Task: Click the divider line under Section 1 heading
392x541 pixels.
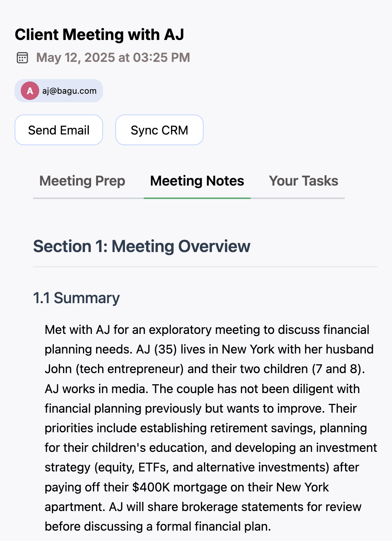Action: tap(205, 266)
